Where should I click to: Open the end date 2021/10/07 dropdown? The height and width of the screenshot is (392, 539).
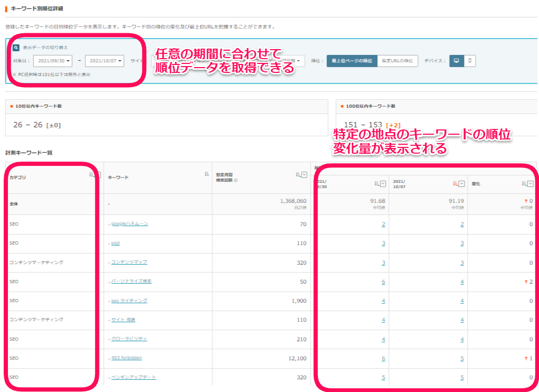pos(104,61)
